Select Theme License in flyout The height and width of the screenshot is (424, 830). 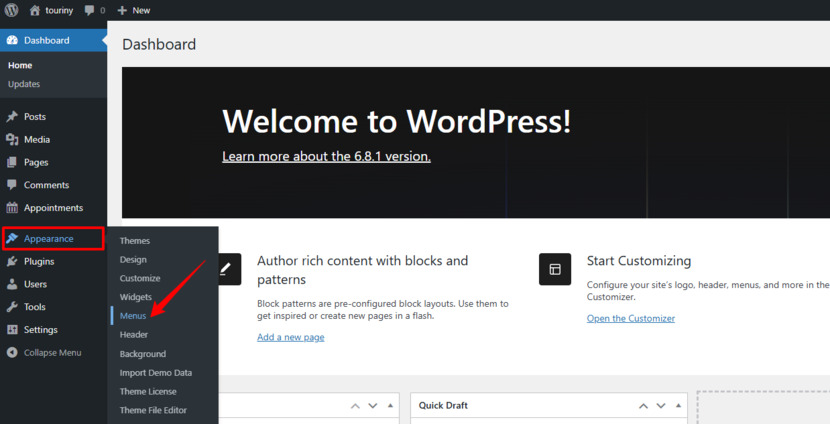(148, 391)
